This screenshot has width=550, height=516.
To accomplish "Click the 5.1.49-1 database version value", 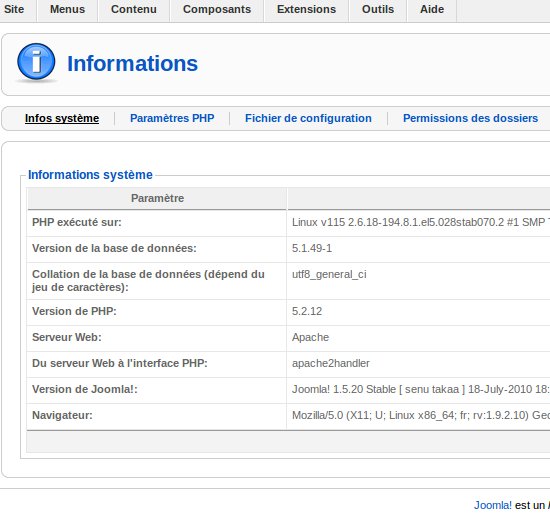I will (x=312, y=248).
